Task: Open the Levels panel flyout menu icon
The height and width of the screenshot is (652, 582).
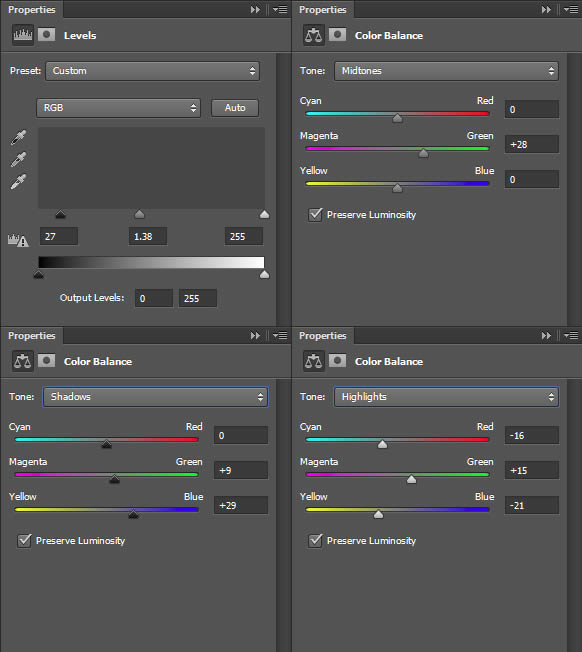Action: pyautogui.click(x=281, y=9)
